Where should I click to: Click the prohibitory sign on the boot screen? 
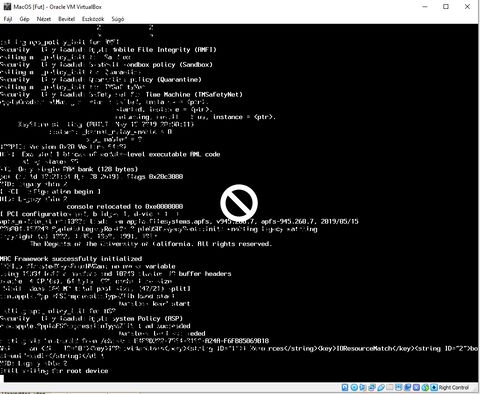[239, 203]
